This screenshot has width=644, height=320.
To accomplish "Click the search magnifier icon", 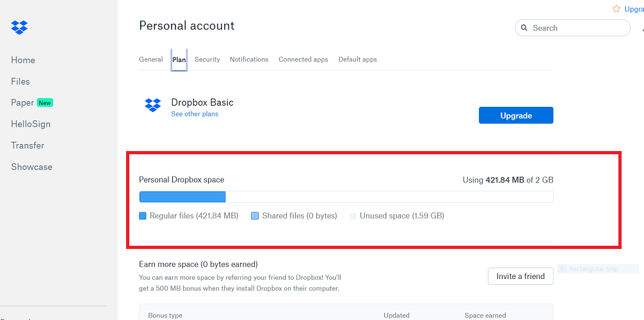I will point(524,28).
